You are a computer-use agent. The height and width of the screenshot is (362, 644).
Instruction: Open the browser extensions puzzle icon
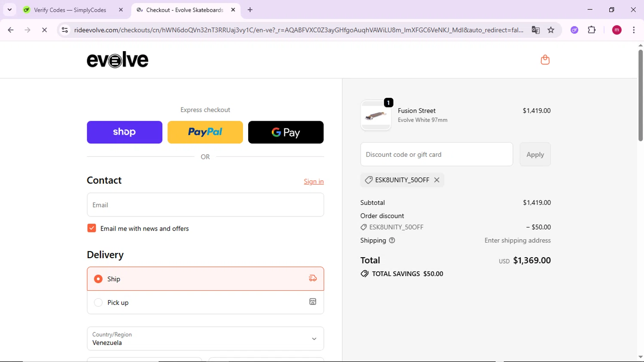pyautogui.click(x=592, y=30)
